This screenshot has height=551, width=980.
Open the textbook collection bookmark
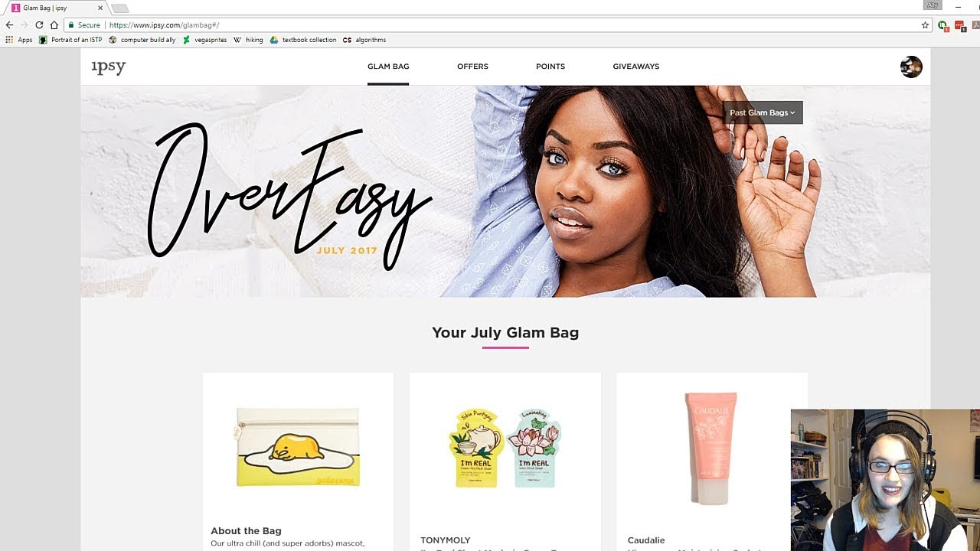tap(303, 40)
